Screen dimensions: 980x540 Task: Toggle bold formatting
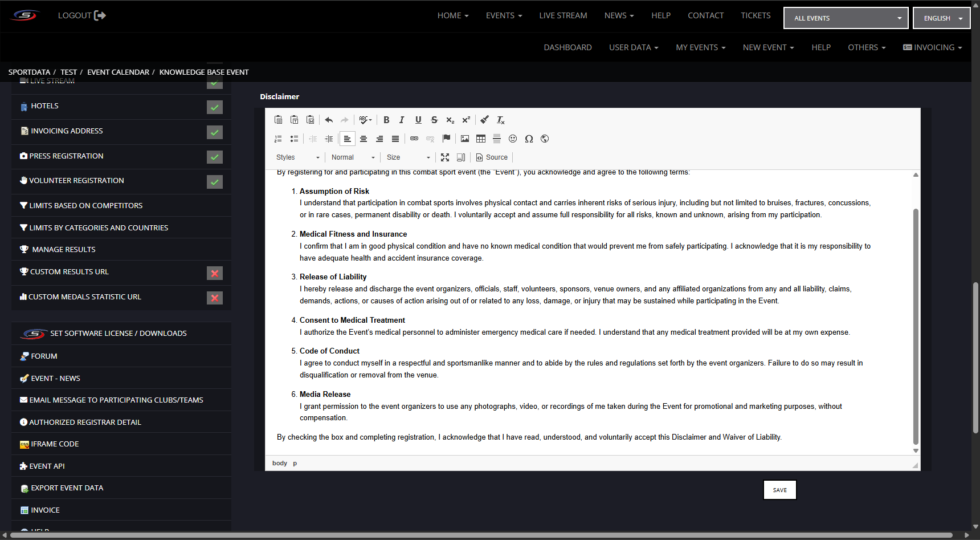[386, 120]
